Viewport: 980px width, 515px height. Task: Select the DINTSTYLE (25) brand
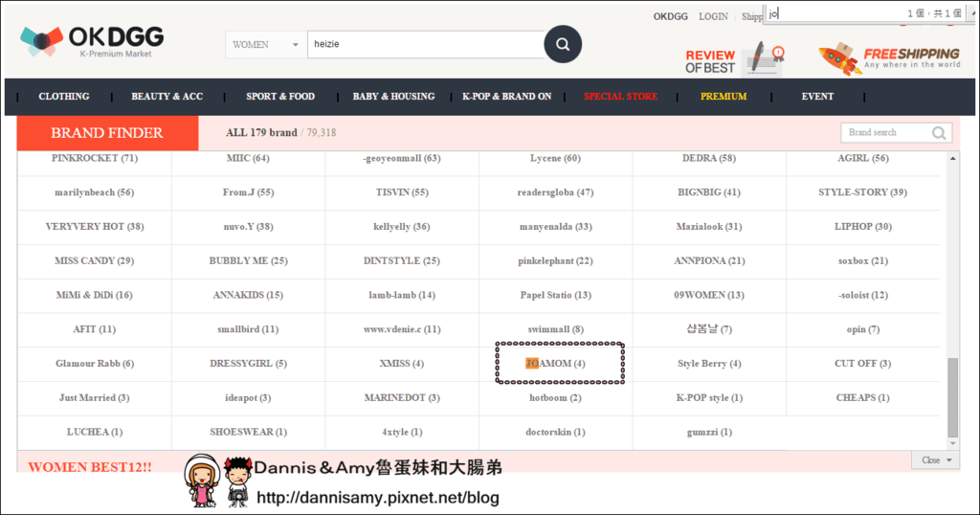pos(401,260)
